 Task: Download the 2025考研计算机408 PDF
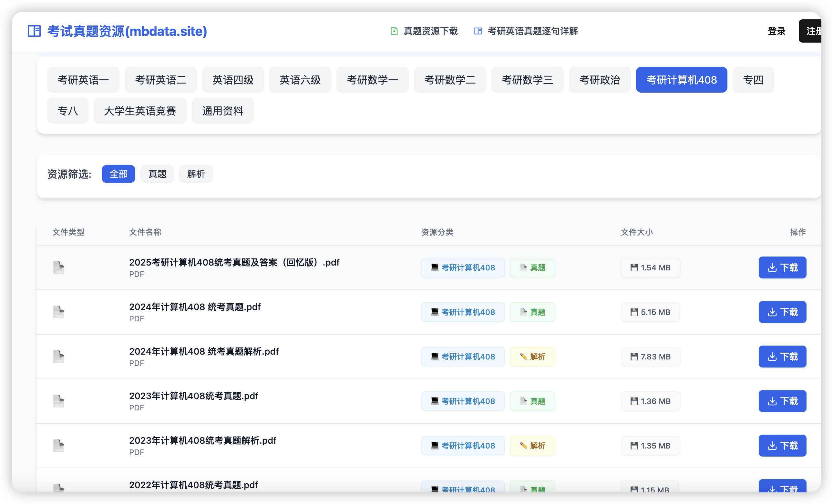click(x=782, y=267)
